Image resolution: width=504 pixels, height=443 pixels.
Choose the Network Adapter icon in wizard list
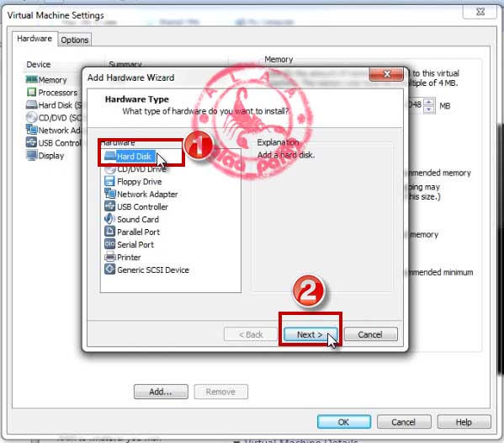109,194
